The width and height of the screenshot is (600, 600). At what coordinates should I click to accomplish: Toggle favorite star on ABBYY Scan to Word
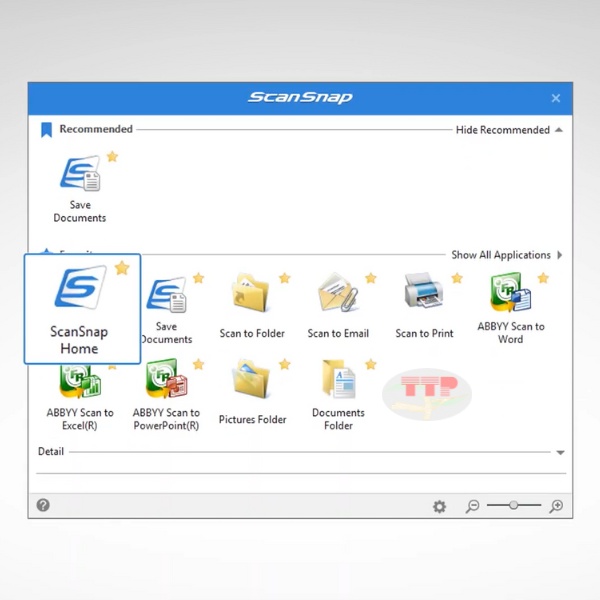click(543, 278)
